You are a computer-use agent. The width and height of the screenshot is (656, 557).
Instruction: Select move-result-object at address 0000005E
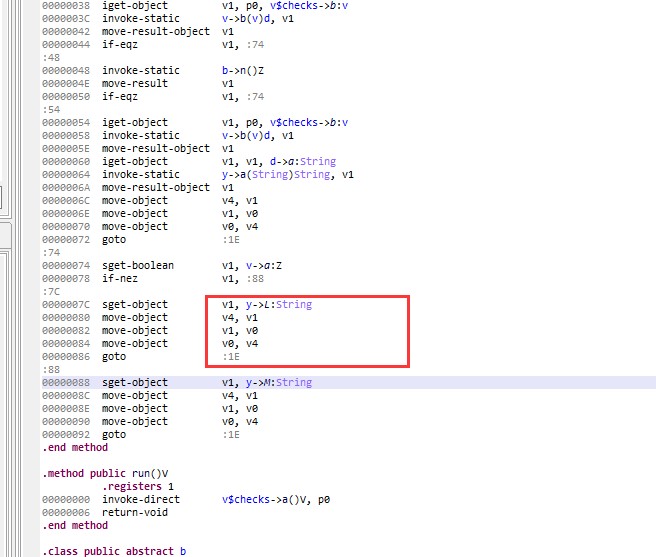156,148
